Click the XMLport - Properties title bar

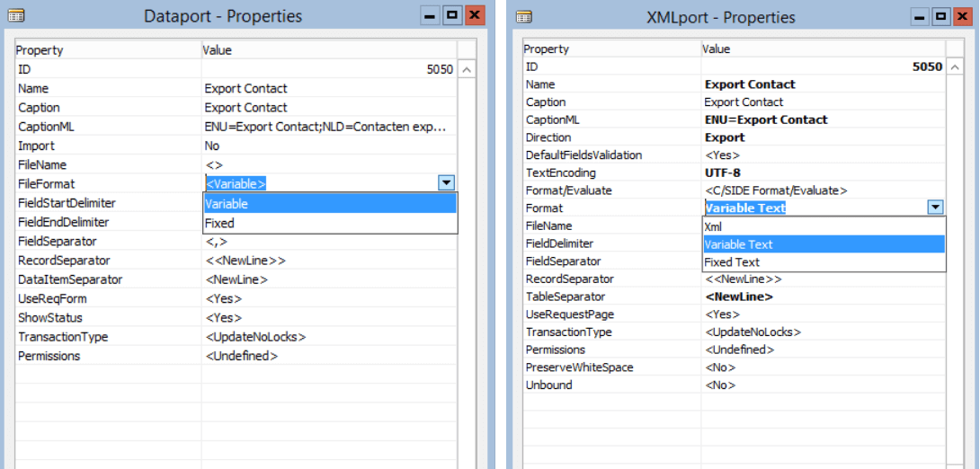pyautogui.click(x=721, y=17)
